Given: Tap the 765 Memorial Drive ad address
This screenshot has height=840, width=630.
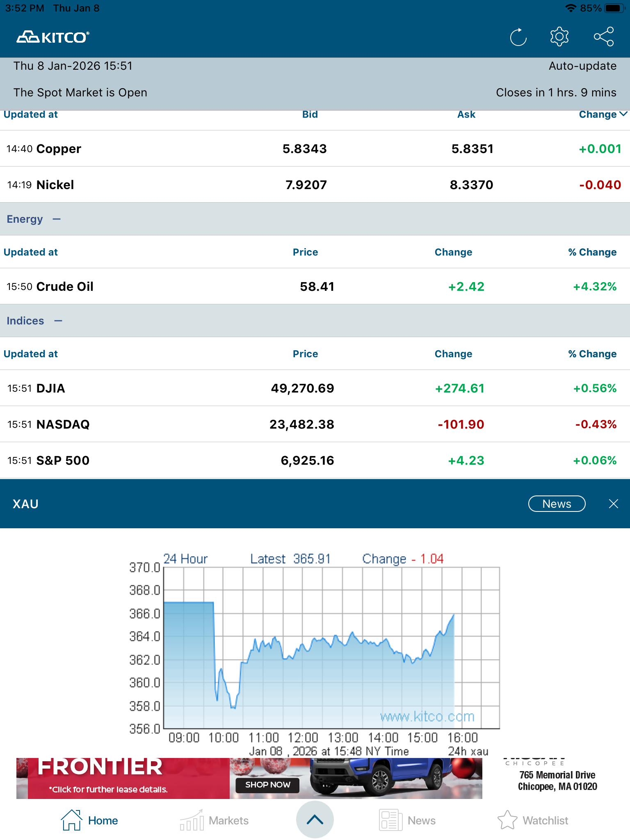Looking at the screenshot, I should tap(557, 781).
